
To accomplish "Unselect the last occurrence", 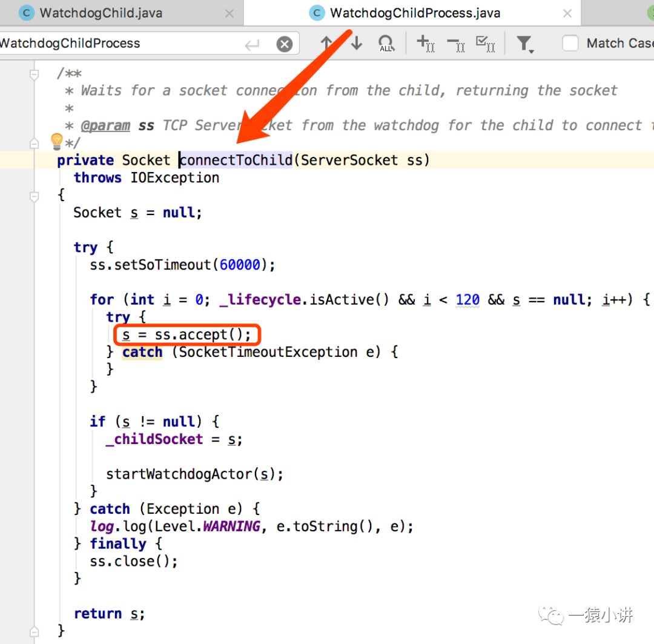I will pos(456,44).
